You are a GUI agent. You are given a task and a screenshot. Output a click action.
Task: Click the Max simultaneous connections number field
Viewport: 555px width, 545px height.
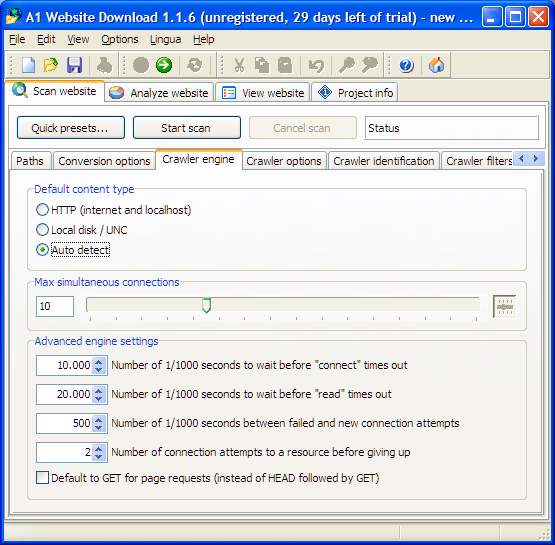click(x=55, y=306)
